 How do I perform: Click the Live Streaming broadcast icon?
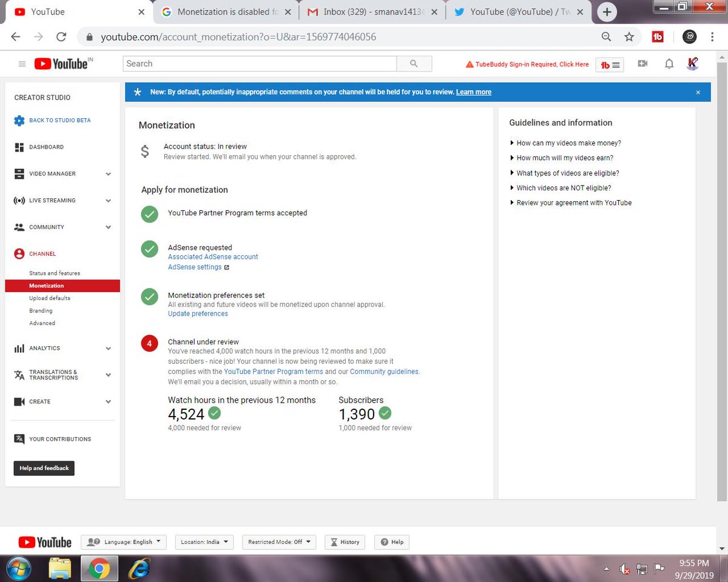[x=19, y=200]
